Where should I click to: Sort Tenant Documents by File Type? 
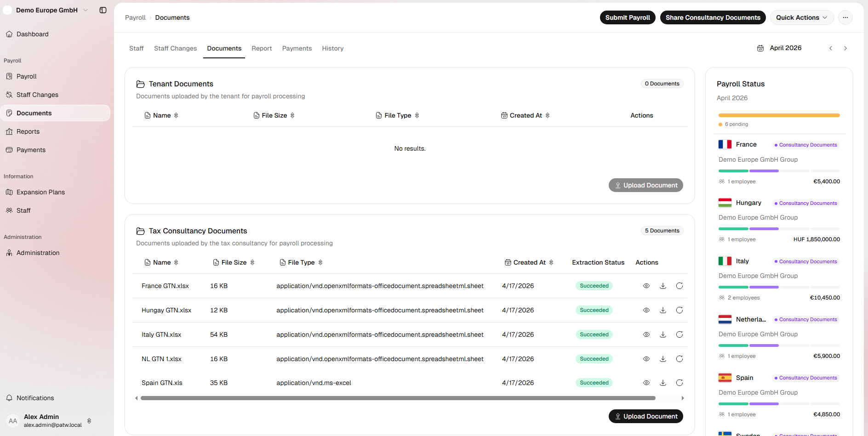click(x=398, y=115)
